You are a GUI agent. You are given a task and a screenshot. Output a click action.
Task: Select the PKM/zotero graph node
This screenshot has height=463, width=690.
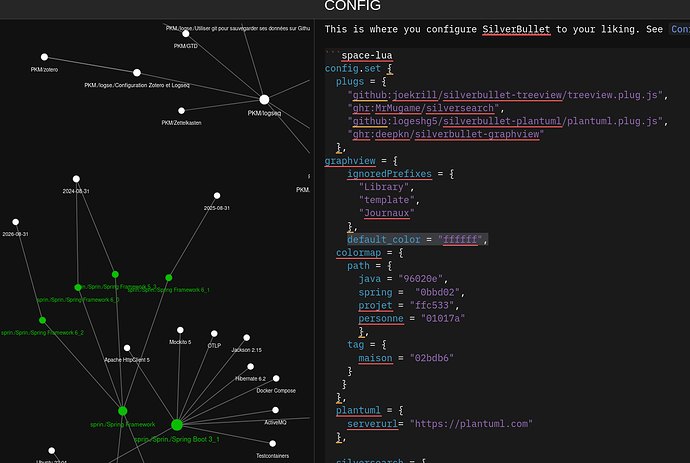44,57
